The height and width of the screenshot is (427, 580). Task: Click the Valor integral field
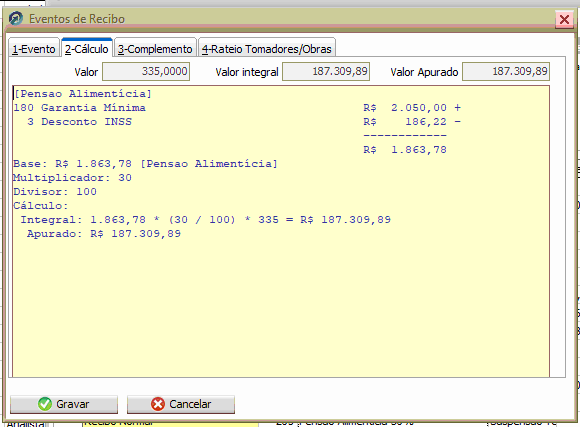326,71
